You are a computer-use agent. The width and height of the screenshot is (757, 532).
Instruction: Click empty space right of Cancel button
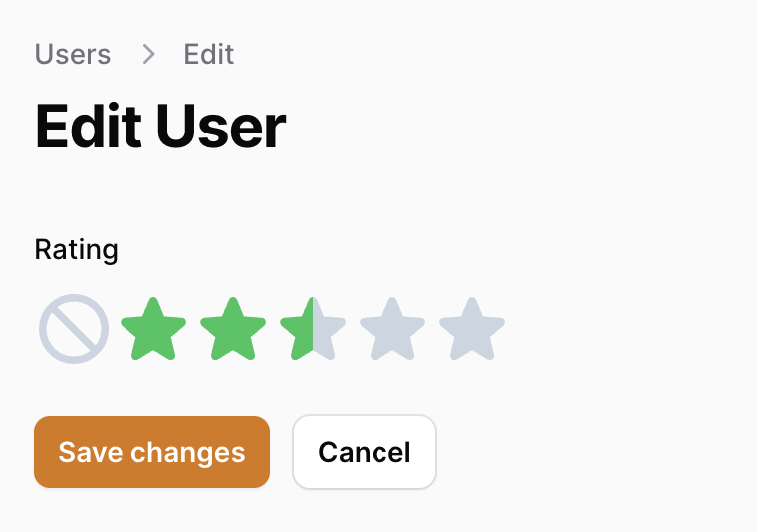point(598,452)
